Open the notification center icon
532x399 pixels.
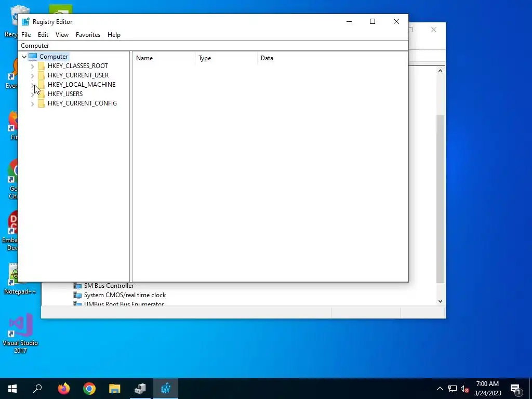pos(516,389)
